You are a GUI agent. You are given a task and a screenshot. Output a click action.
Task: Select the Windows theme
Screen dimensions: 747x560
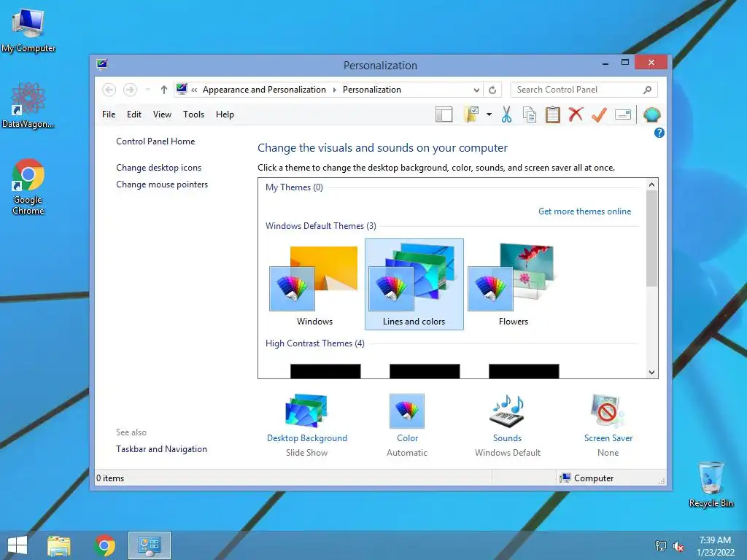pyautogui.click(x=314, y=285)
